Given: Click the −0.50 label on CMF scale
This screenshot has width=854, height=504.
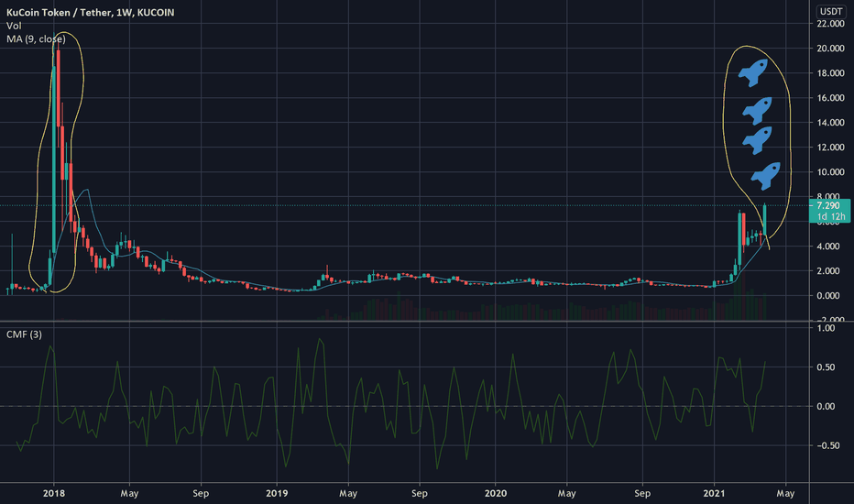Looking at the screenshot, I should 827,445.
